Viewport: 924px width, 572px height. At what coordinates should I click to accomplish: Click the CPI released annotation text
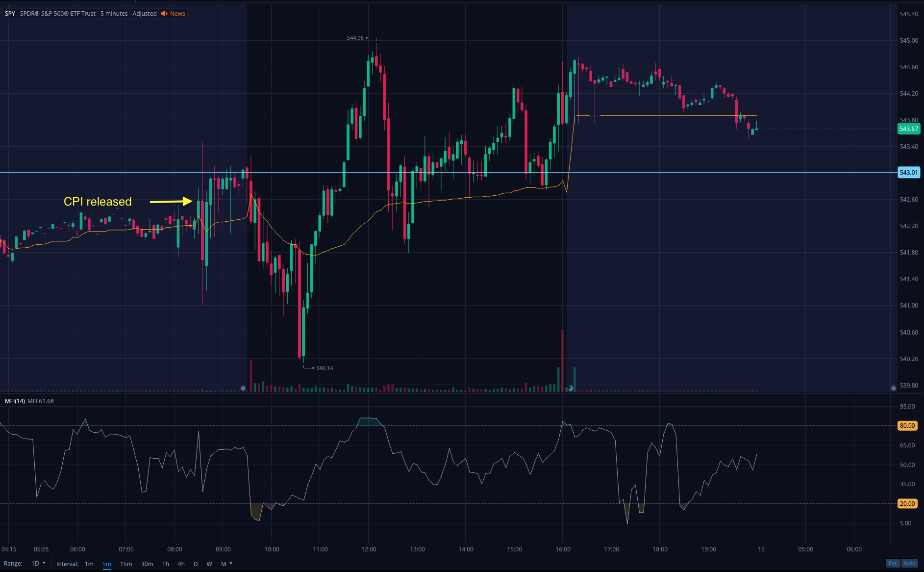click(98, 202)
